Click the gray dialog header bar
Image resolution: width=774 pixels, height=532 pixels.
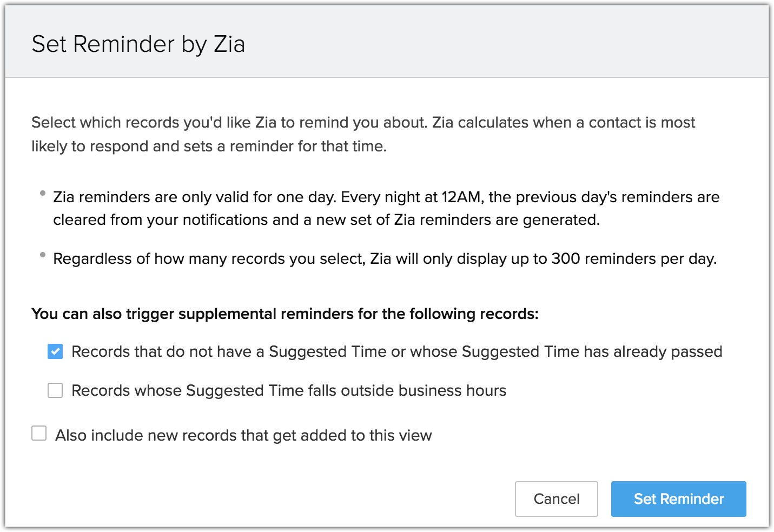coord(487,43)
